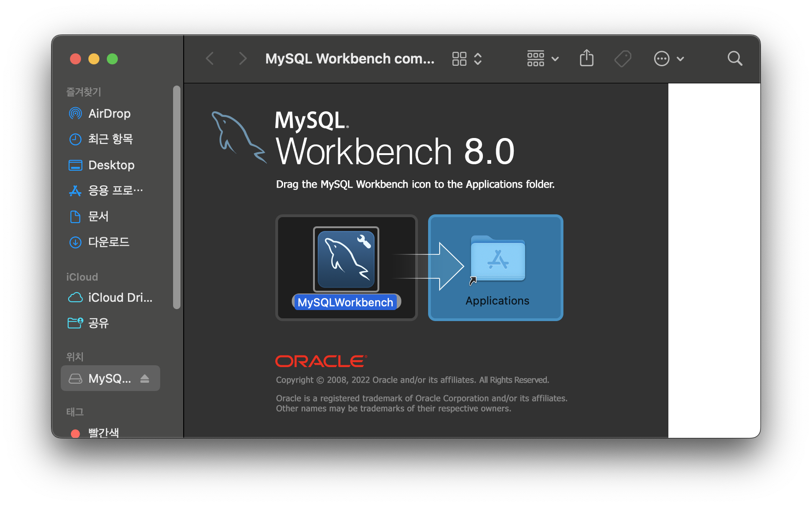Click the 태그 sidebar section header
812x506 pixels.
[x=75, y=412]
